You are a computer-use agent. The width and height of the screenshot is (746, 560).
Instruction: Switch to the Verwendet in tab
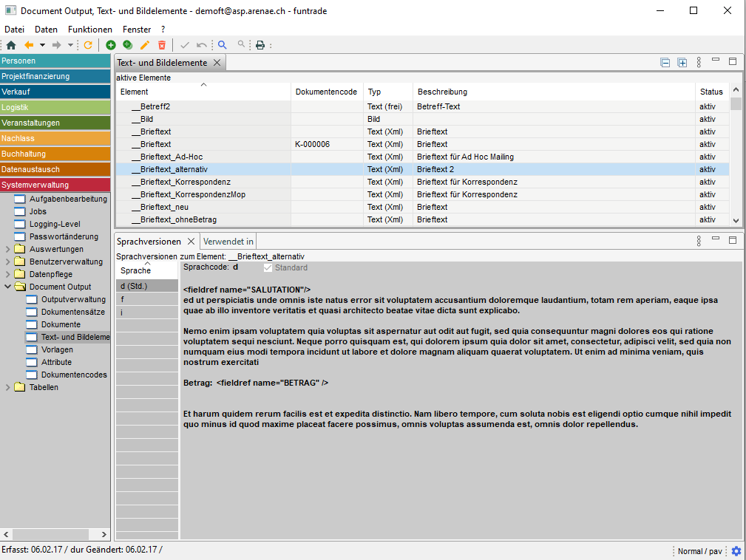pyautogui.click(x=228, y=242)
